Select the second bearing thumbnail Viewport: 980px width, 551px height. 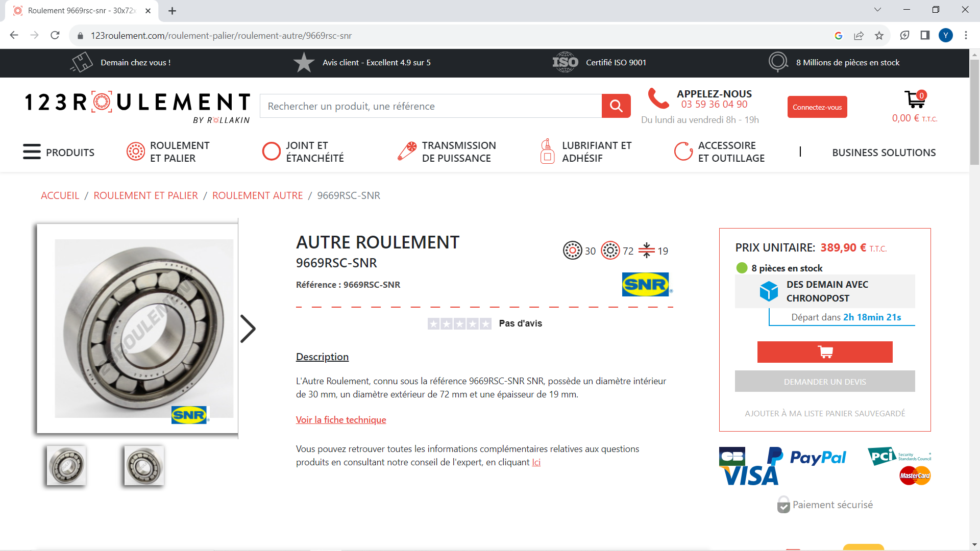click(x=144, y=465)
